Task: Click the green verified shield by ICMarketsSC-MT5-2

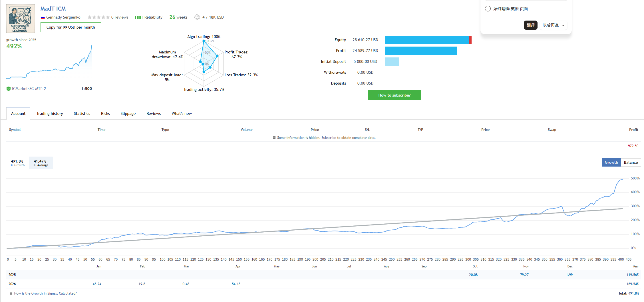Action: coord(9,89)
